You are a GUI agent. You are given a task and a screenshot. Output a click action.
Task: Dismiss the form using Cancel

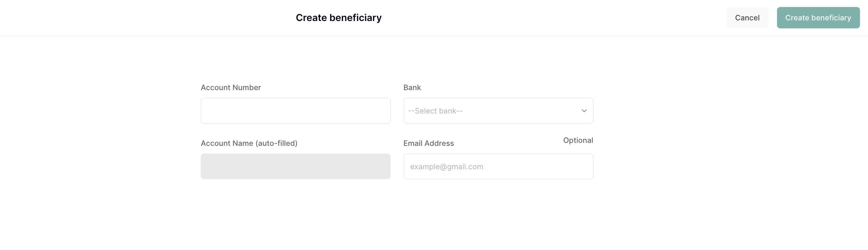coord(747,18)
